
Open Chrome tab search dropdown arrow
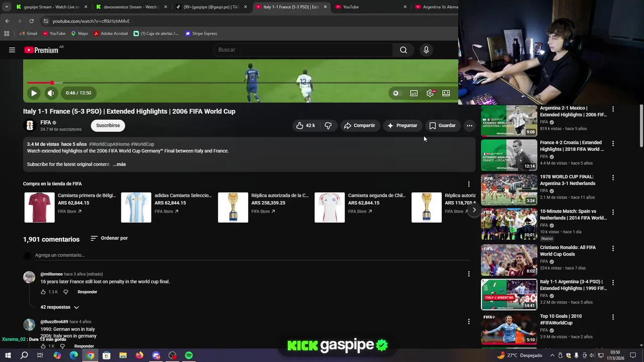6,7
